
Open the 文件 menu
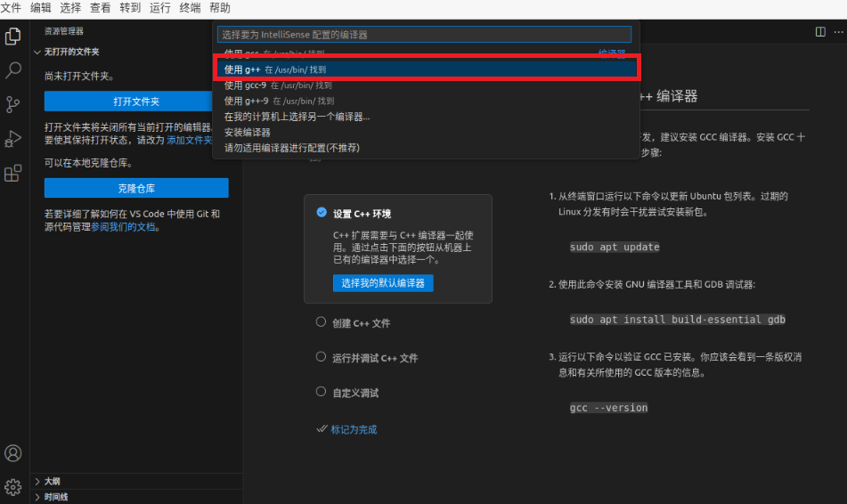11,8
